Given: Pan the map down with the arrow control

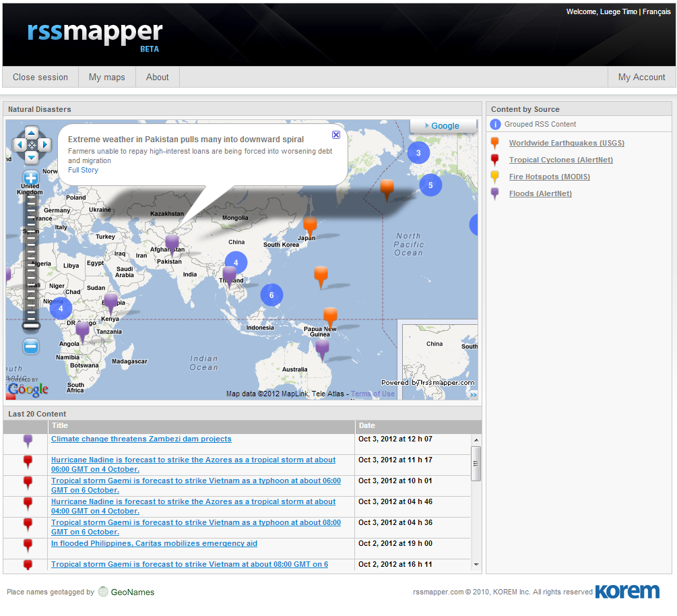Looking at the screenshot, I should pos(31,157).
